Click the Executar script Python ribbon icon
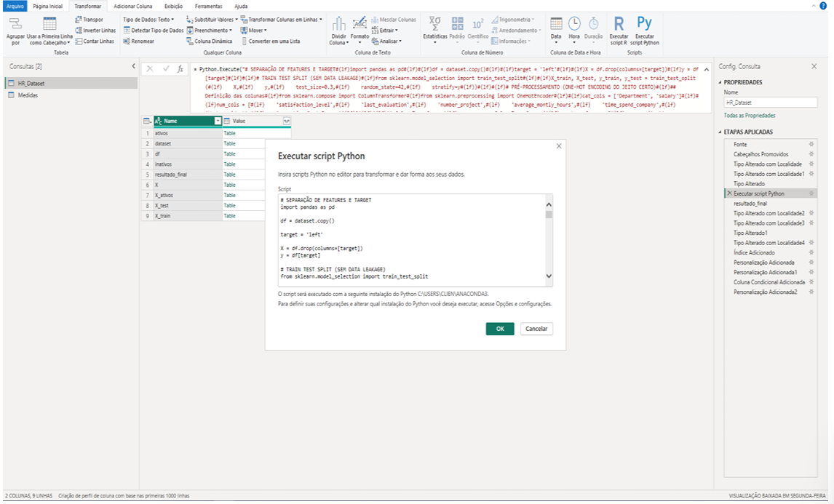 click(x=644, y=23)
